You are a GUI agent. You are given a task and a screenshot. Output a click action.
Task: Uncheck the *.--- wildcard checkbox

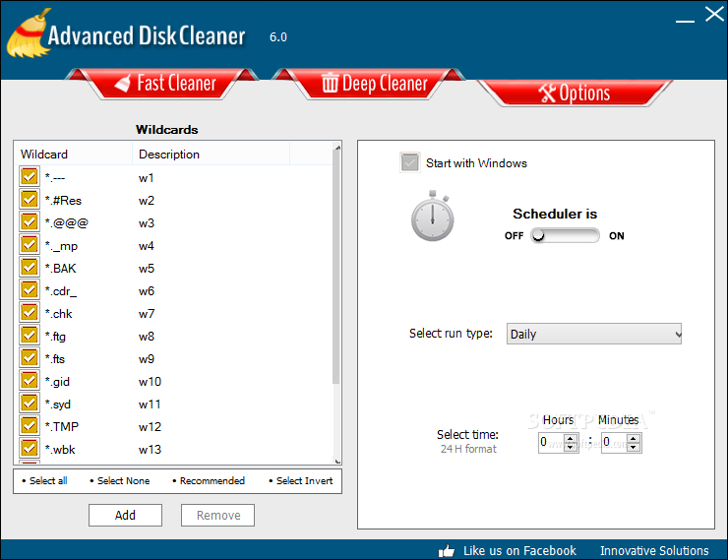click(x=30, y=177)
